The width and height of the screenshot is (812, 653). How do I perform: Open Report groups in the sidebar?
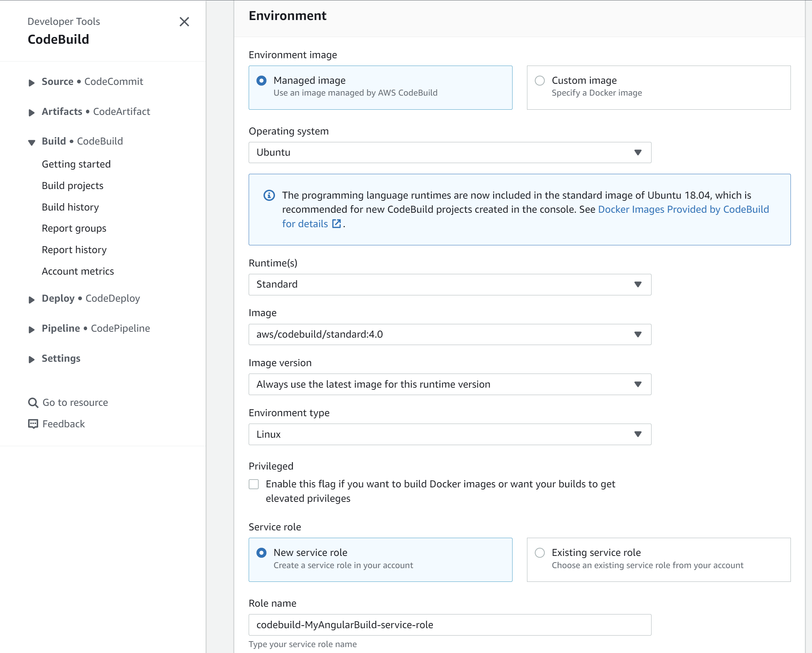(x=74, y=228)
